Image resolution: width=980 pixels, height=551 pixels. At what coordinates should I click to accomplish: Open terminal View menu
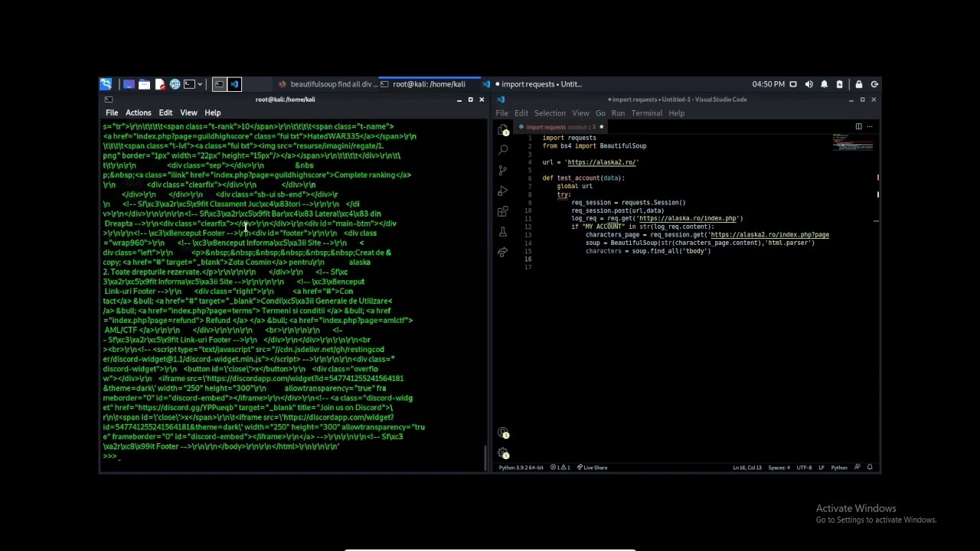(x=188, y=112)
